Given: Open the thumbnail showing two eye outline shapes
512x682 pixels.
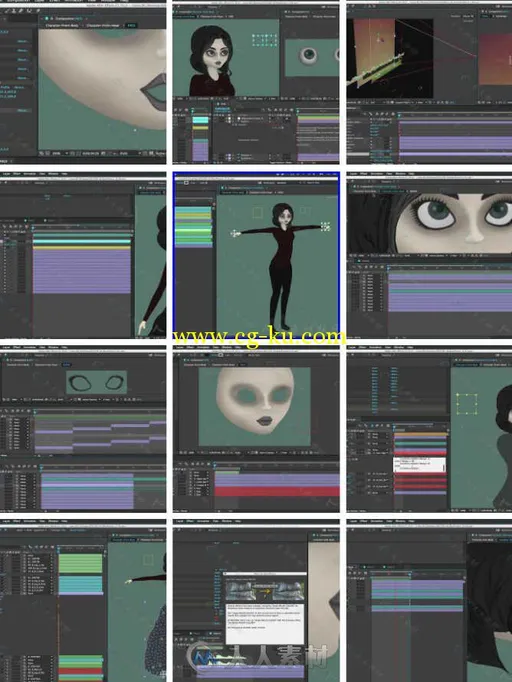Looking at the screenshot, I should (x=83, y=429).
